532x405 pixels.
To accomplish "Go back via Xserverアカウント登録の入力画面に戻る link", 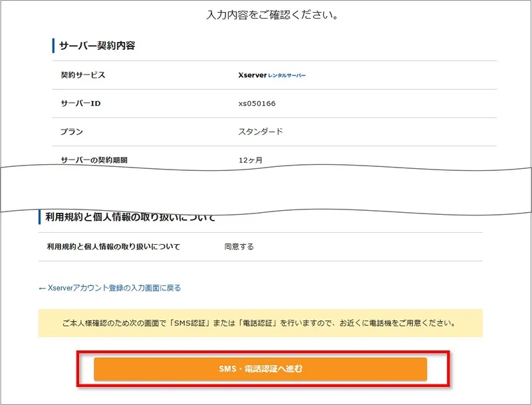I will tap(114, 288).
